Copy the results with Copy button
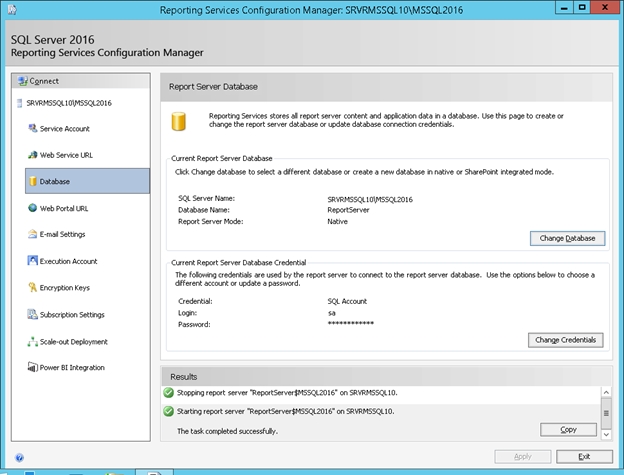This screenshot has height=475, width=624. click(568, 430)
